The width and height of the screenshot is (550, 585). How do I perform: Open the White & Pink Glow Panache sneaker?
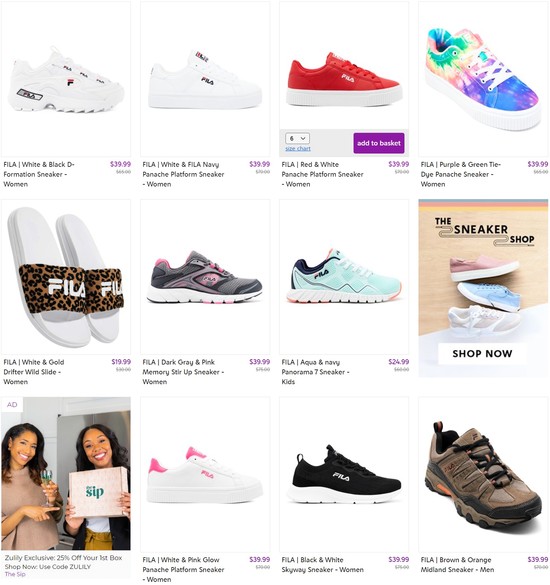(x=205, y=475)
